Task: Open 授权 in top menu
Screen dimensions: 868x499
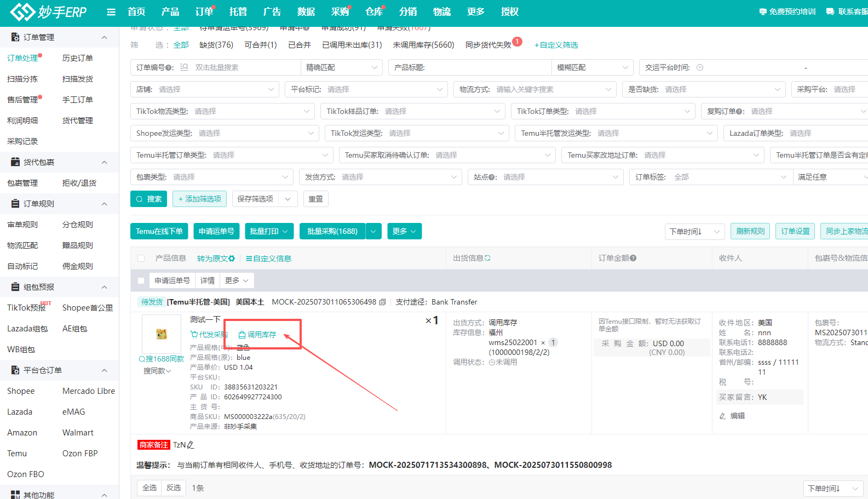Action: (x=510, y=12)
